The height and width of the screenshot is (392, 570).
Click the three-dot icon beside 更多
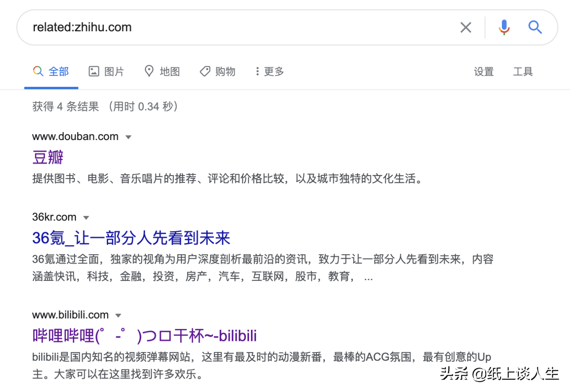tap(258, 71)
